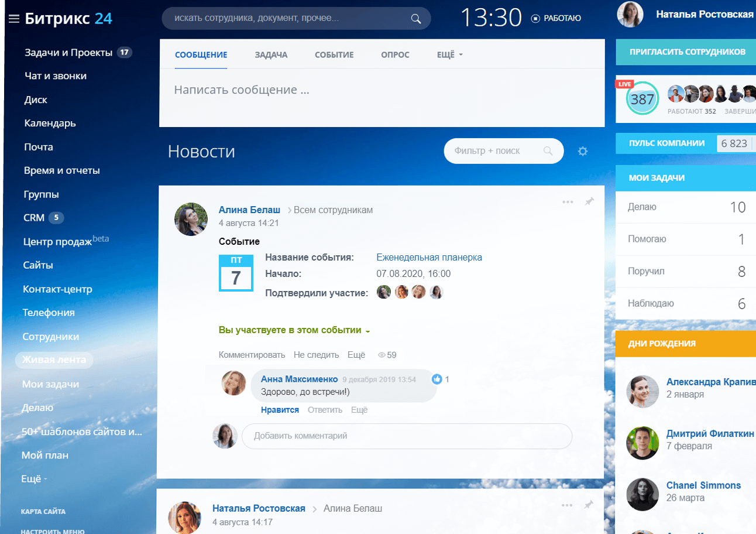Open КАРТА САЙТА link in sidebar
756x534 pixels.
[x=43, y=512]
